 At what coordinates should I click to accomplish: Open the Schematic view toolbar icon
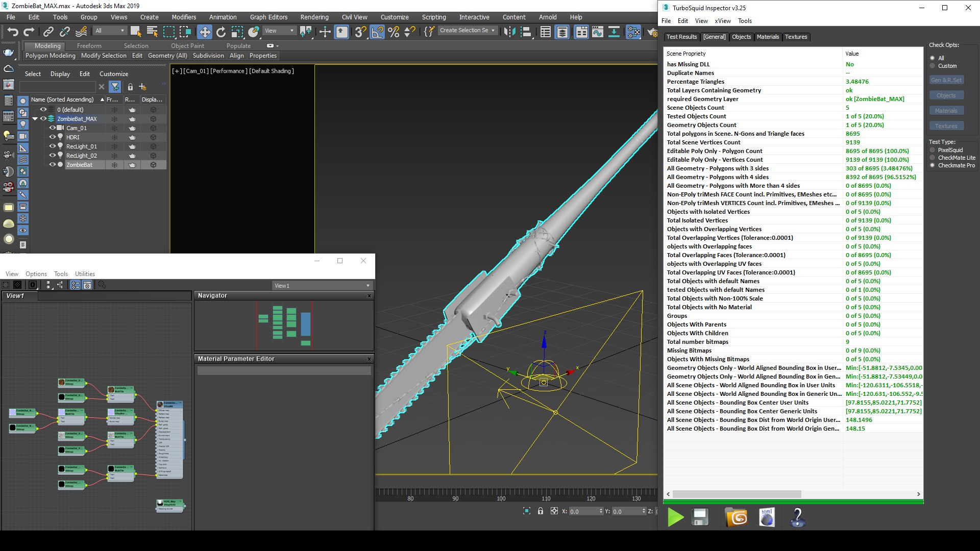coord(614,32)
